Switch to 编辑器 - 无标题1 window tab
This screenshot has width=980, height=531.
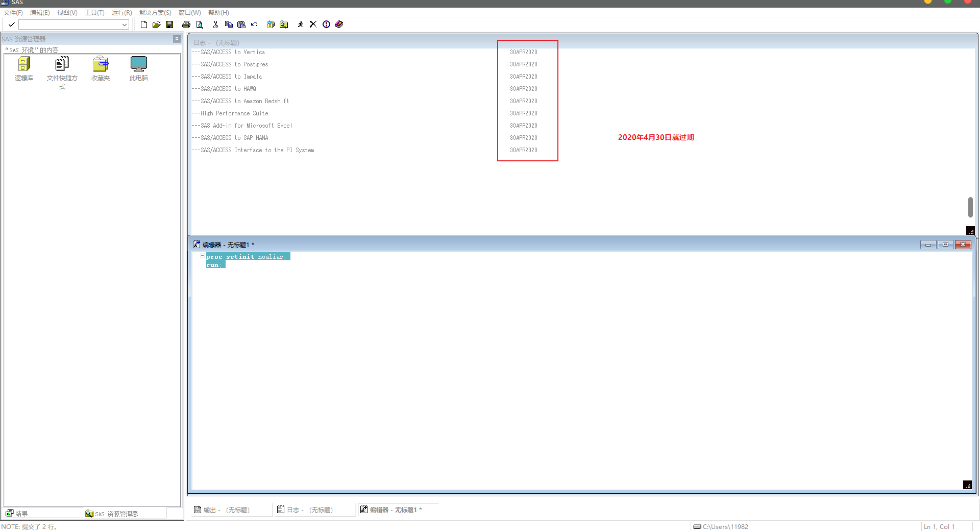(x=398, y=510)
